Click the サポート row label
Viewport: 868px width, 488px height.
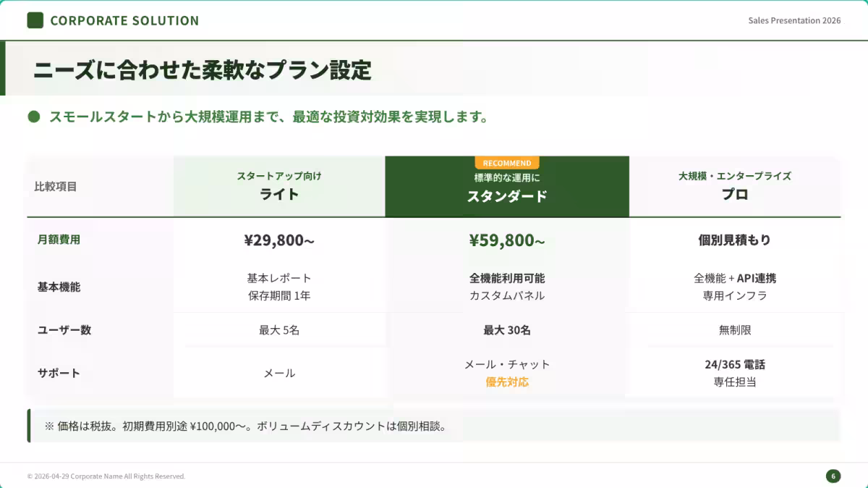coord(59,374)
